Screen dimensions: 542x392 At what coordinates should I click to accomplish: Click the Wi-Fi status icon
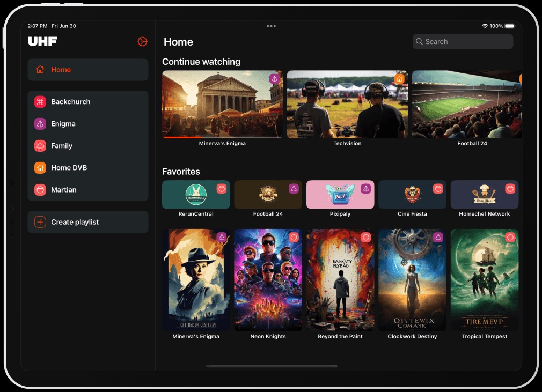point(485,26)
